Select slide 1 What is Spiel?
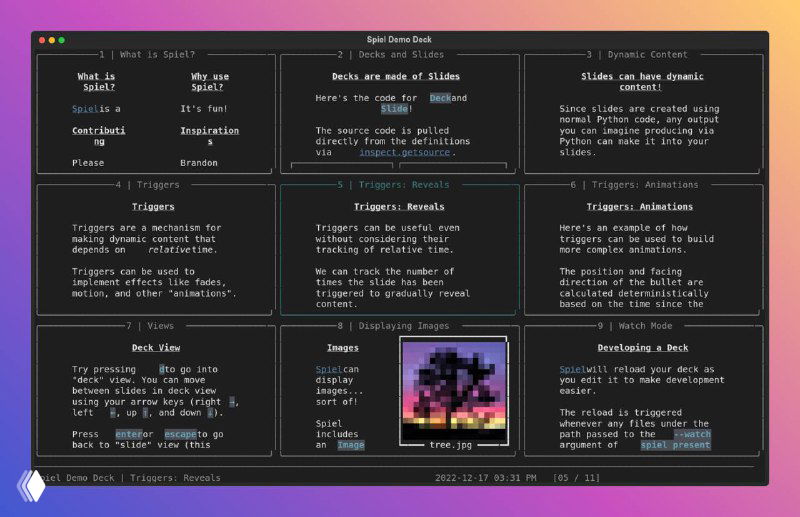 (x=156, y=113)
